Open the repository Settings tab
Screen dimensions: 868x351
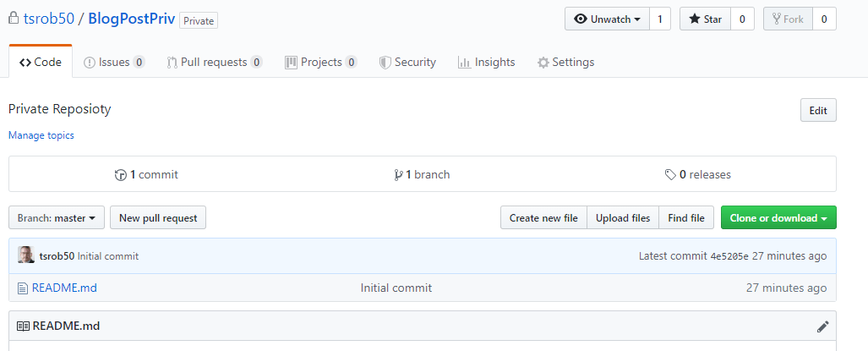point(565,62)
